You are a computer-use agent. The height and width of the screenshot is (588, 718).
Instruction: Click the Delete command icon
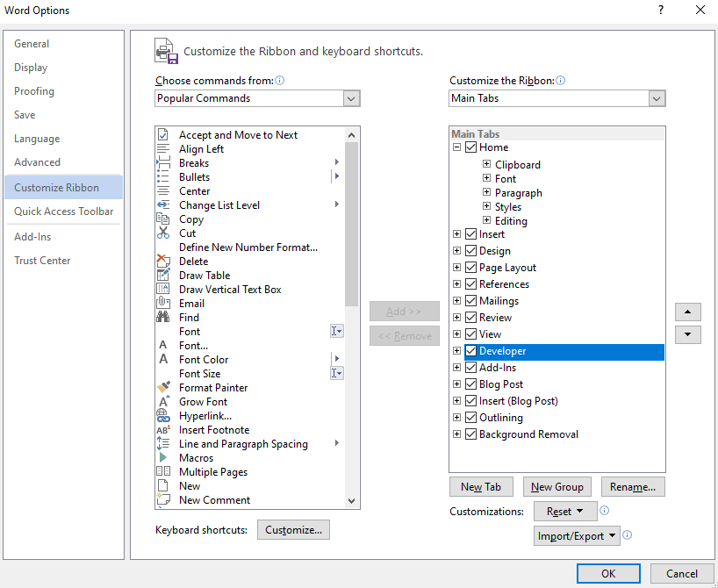tap(163, 261)
